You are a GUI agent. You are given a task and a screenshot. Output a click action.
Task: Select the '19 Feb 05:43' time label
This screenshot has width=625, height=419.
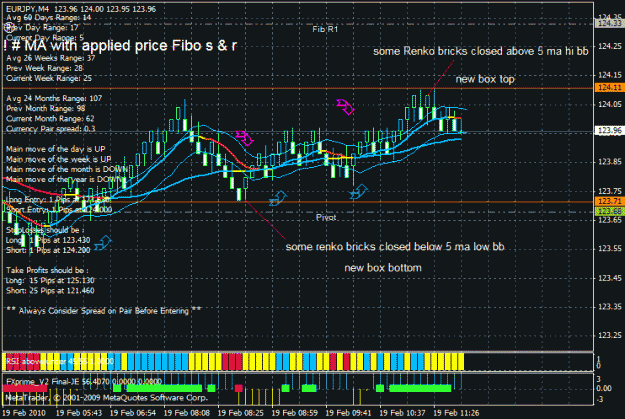click(x=79, y=413)
